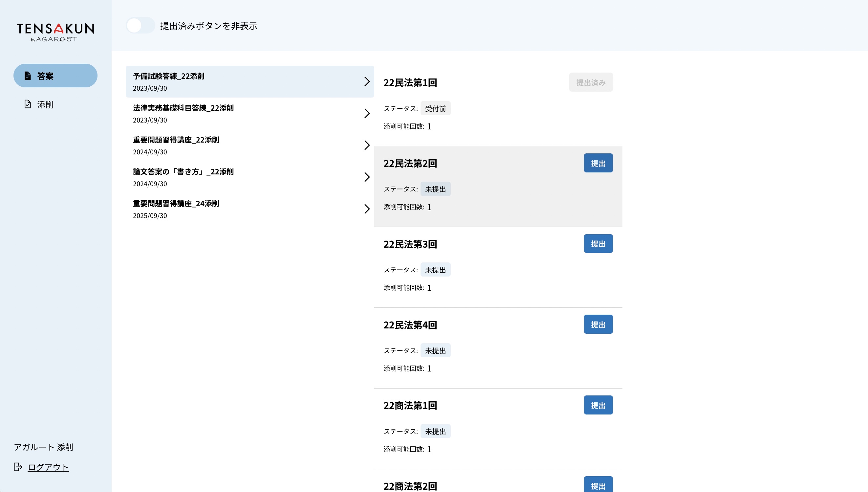
Task: Expand chevron for 予備試験答練_22添削
Action: pyautogui.click(x=367, y=81)
